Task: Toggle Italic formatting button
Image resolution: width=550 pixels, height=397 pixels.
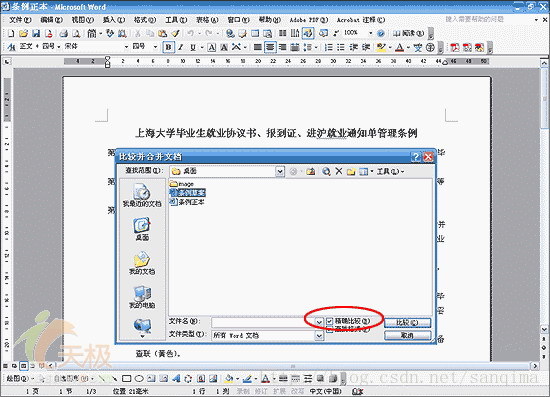Action: [x=181, y=47]
